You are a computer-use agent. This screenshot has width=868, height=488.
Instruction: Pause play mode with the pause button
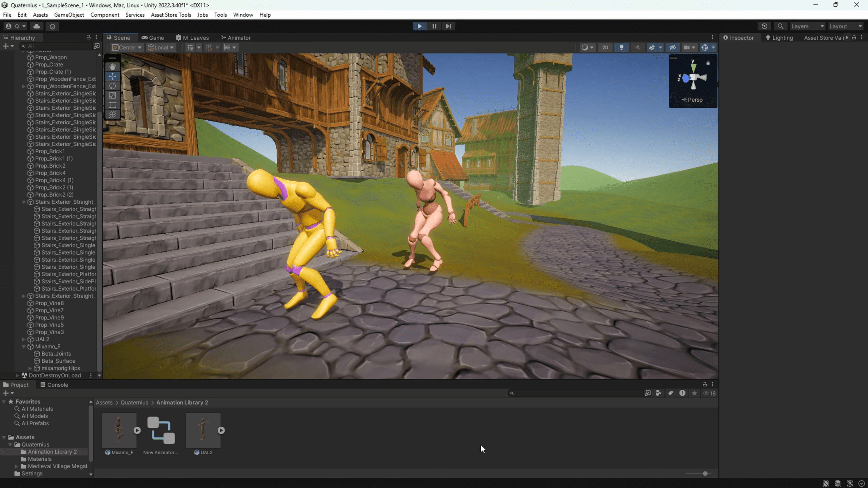(x=434, y=26)
